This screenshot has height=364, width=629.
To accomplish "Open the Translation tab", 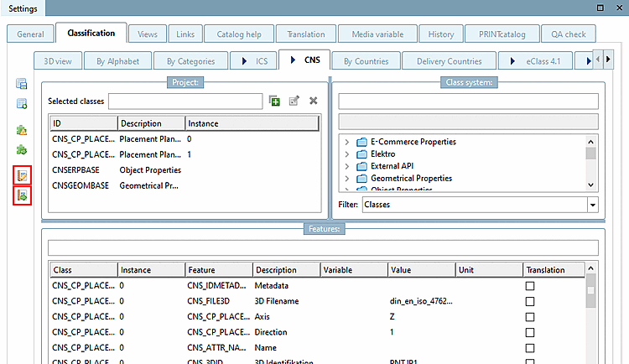I will click(x=306, y=34).
